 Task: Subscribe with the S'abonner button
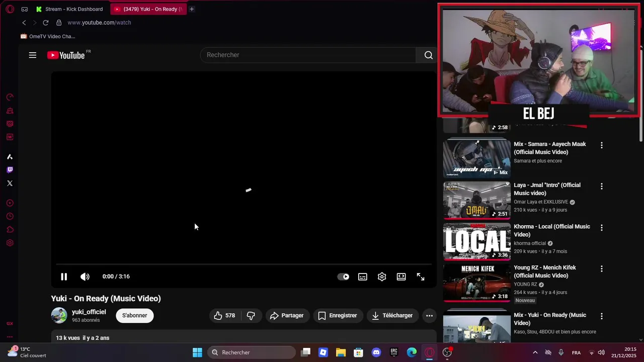135,316
